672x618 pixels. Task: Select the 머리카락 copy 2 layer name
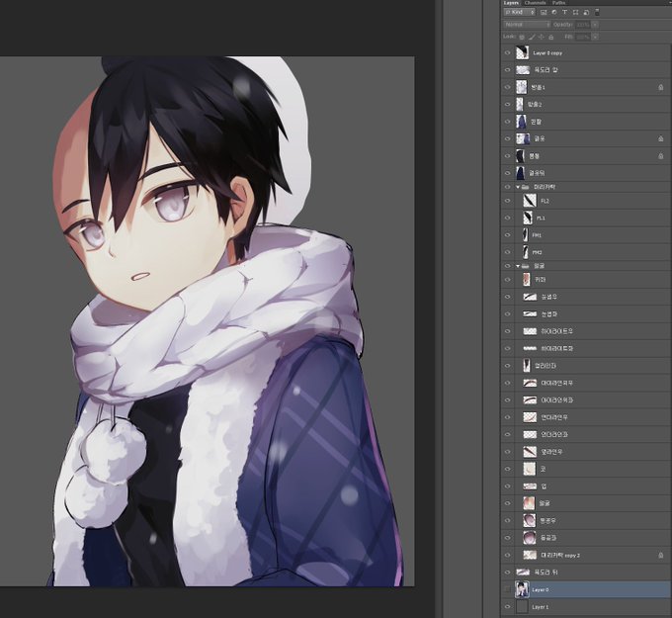[560, 555]
